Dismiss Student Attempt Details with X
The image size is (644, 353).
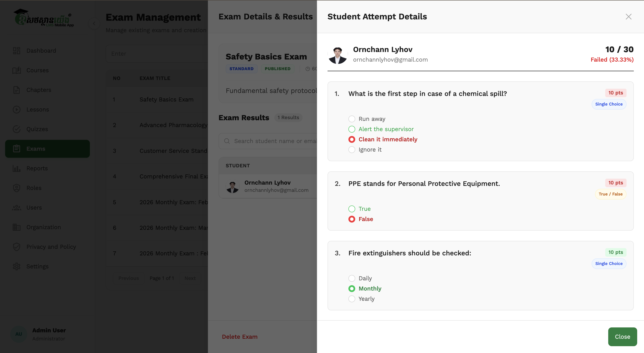click(628, 16)
